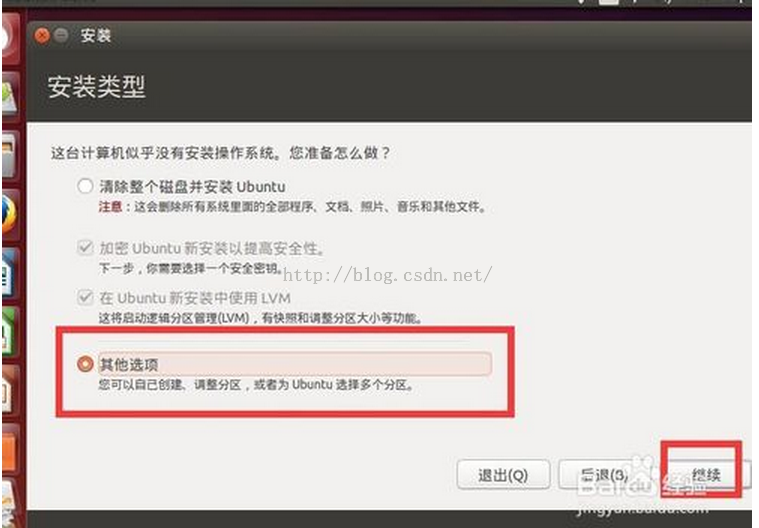
Task: Click the 安装 window title bar text
Action: 96,35
